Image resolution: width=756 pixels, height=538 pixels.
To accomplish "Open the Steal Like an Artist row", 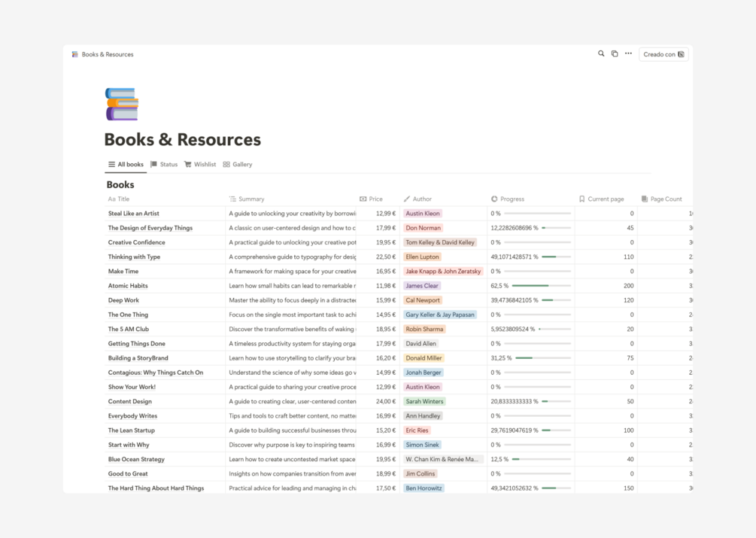I will click(x=134, y=214).
